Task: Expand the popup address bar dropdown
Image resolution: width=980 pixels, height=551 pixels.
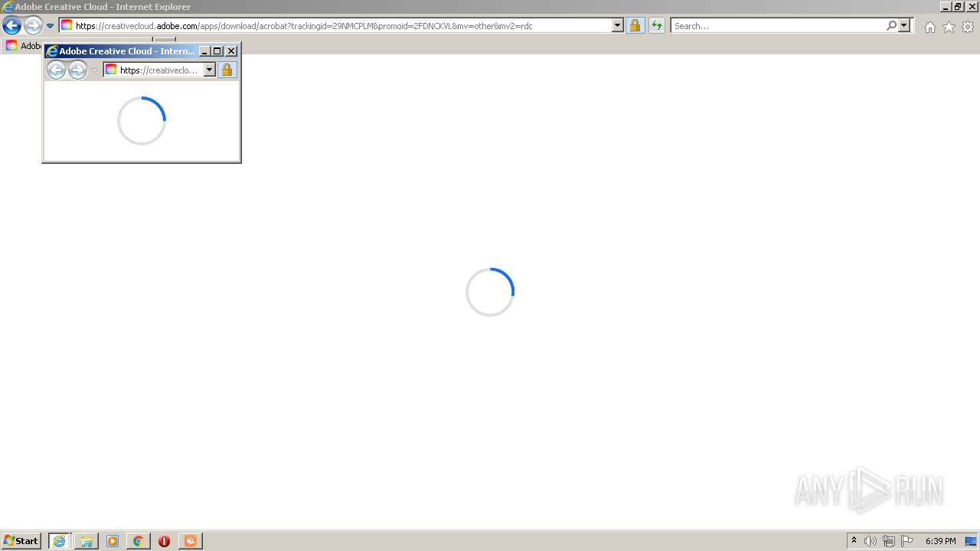Action: click(x=210, y=70)
